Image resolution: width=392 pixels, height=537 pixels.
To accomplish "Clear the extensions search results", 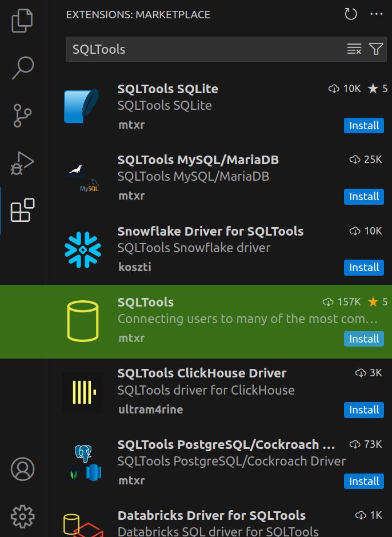I will (x=354, y=49).
